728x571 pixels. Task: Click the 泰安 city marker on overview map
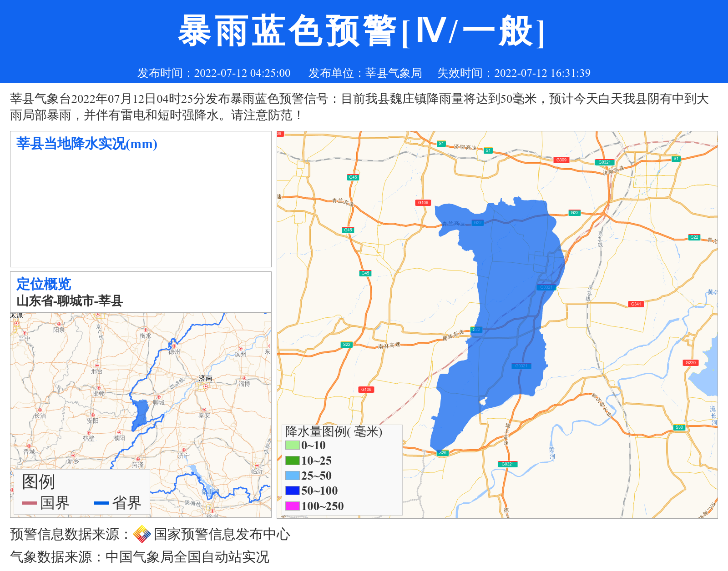click(x=204, y=410)
